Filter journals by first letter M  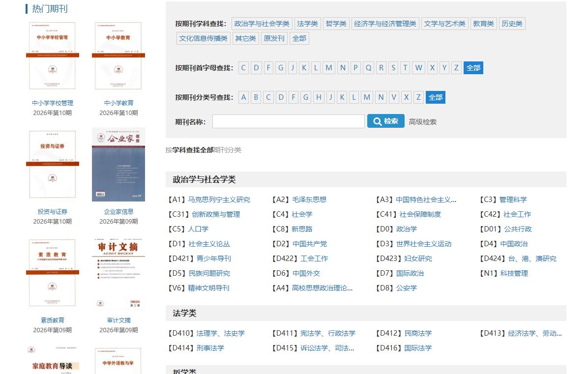[329, 68]
